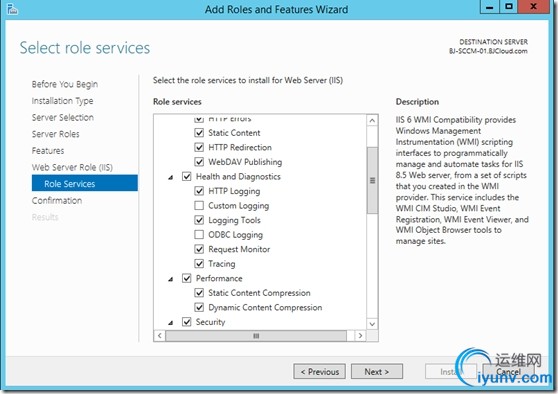The height and width of the screenshot is (394, 558).
Task: Toggle the Dynamic Content Compression checkbox
Action: pos(199,307)
